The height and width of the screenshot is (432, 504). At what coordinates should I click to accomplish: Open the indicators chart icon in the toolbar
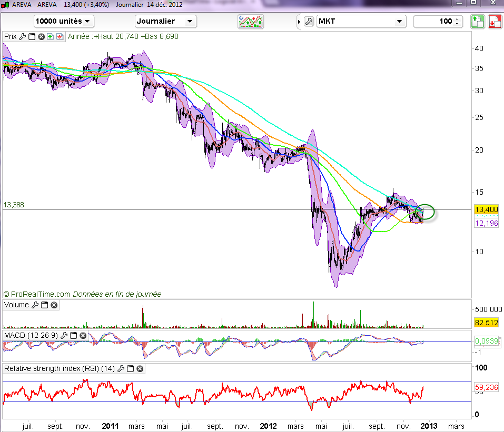click(251, 22)
